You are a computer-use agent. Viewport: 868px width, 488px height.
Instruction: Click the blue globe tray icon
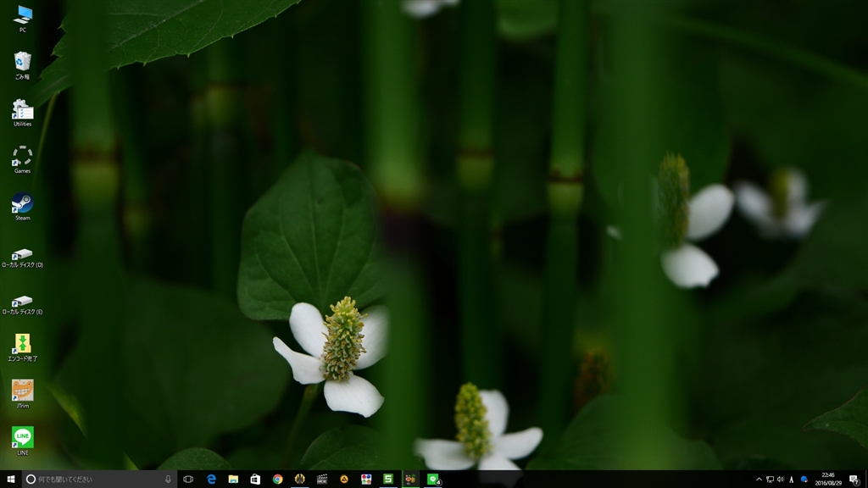804,480
